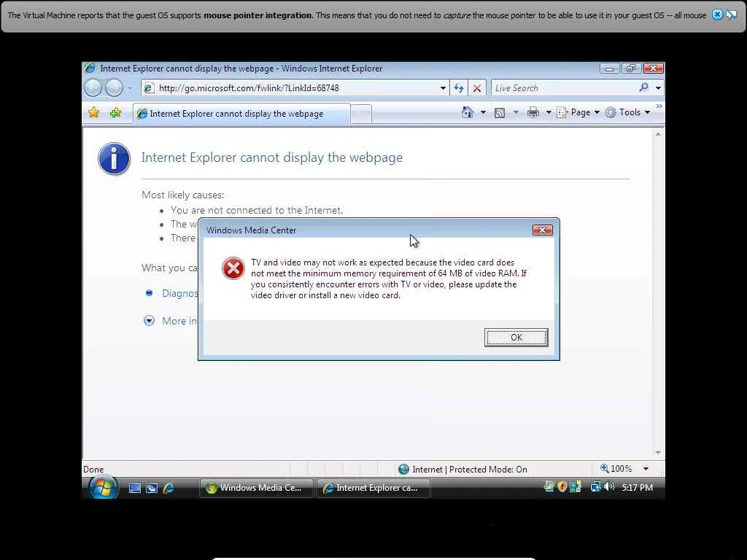Click the Live Search magnifier icon
747x560 pixels.
click(x=643, y=87)
